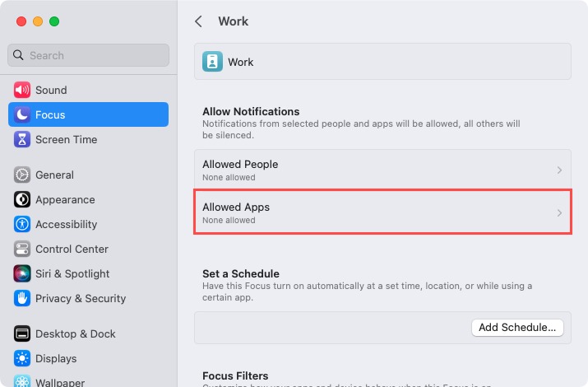Image resolution: width=588 pixels, height=387 pixels.
Task: Click the notifications description text
Action: 361,129
